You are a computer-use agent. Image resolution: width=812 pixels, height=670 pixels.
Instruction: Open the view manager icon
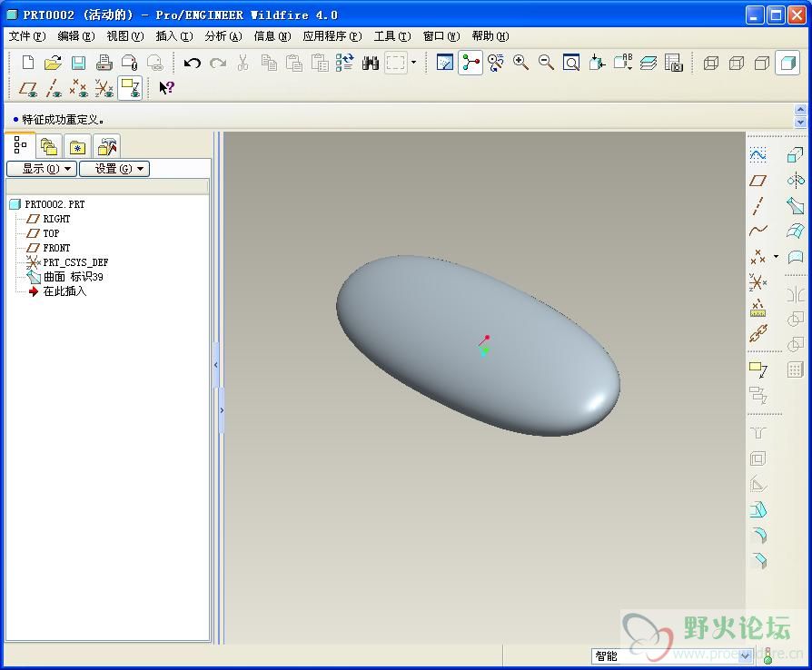click(x=673, y=63)
